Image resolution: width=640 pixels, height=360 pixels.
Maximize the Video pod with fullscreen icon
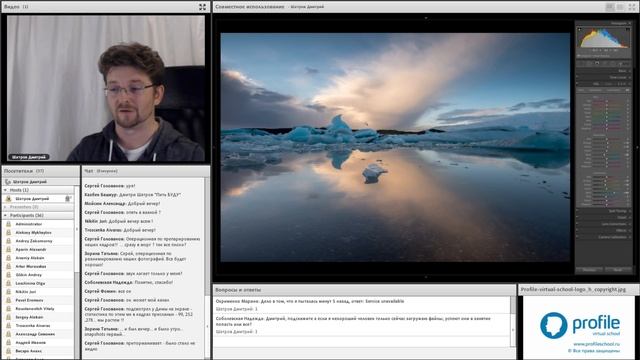pos(202,7)
